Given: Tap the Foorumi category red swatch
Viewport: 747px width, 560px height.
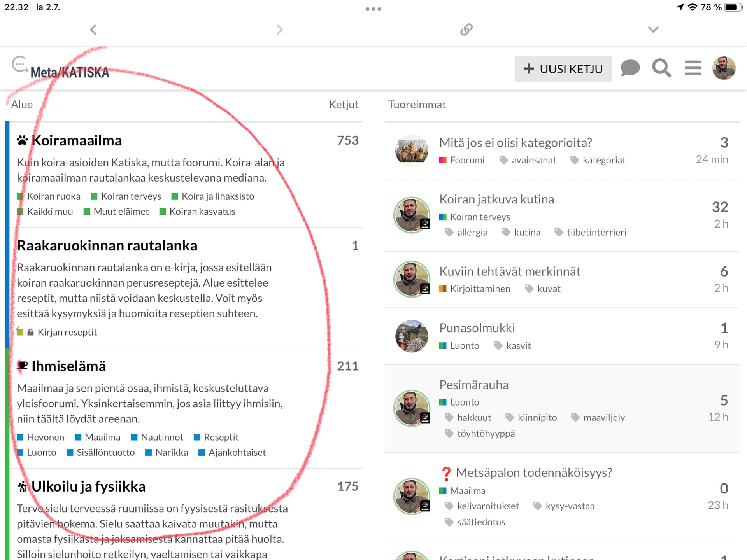Looking at the screenshot, I should pyautogui.click(x=443, y=160).
